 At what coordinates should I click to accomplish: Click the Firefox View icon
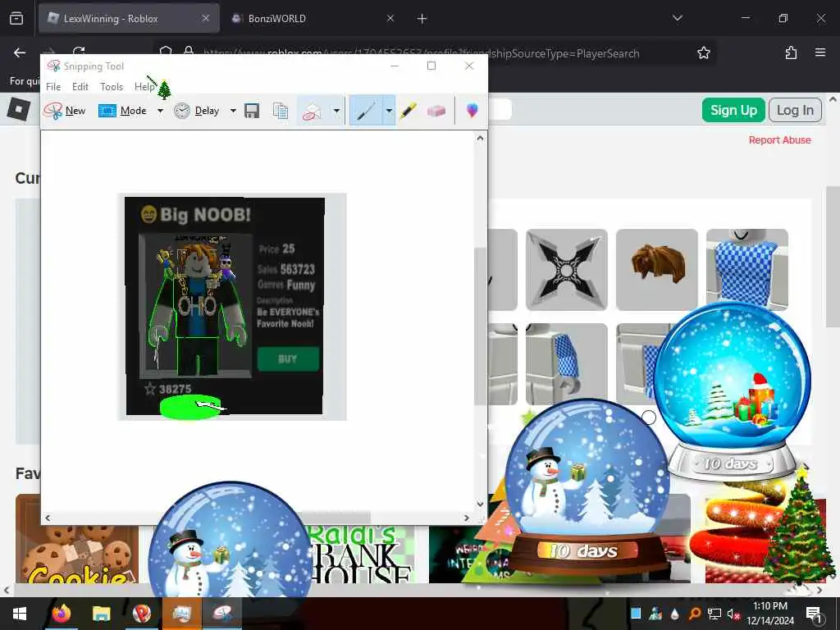(x=16, y=19)
